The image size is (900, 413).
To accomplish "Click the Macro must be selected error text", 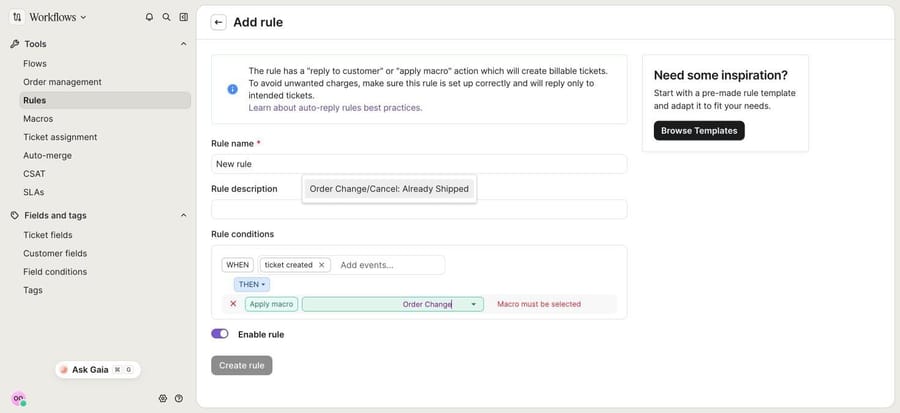I will (x=539, y=305).
